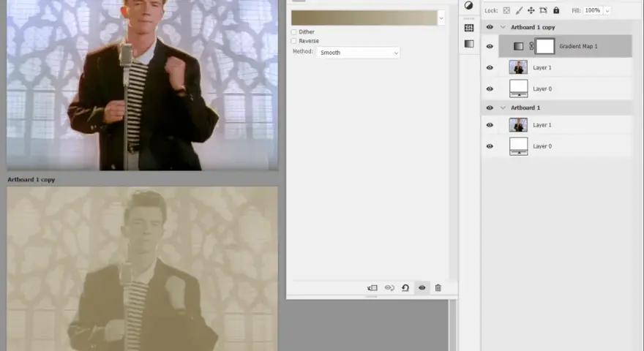Click the sepia artboard image on canvas

pyautogui.click(x=142, y=269)
